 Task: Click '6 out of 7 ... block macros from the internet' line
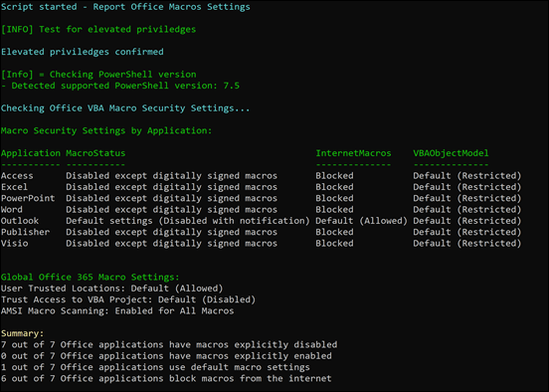point(166,378)
